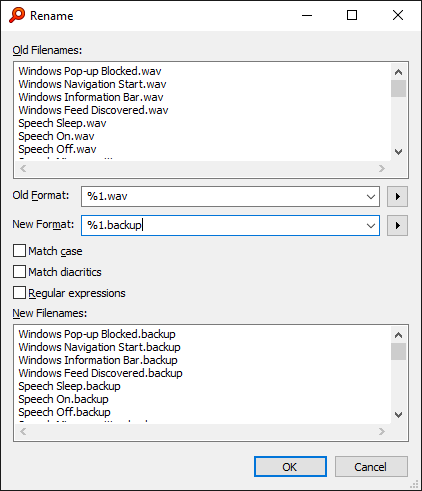Expand the New Format dropdown list

[371, 226]
